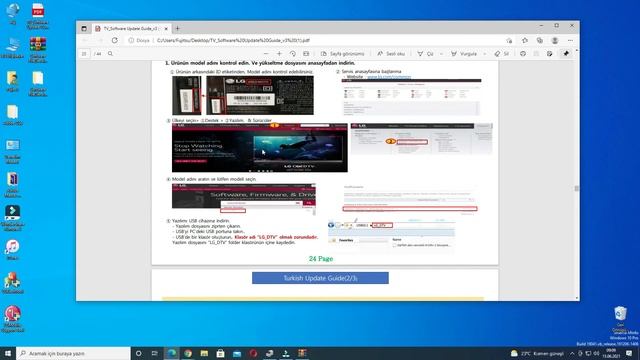Click the Turkish Update Guide(2/3) banner
Screen dimensions: 640x360
(320, 278)
